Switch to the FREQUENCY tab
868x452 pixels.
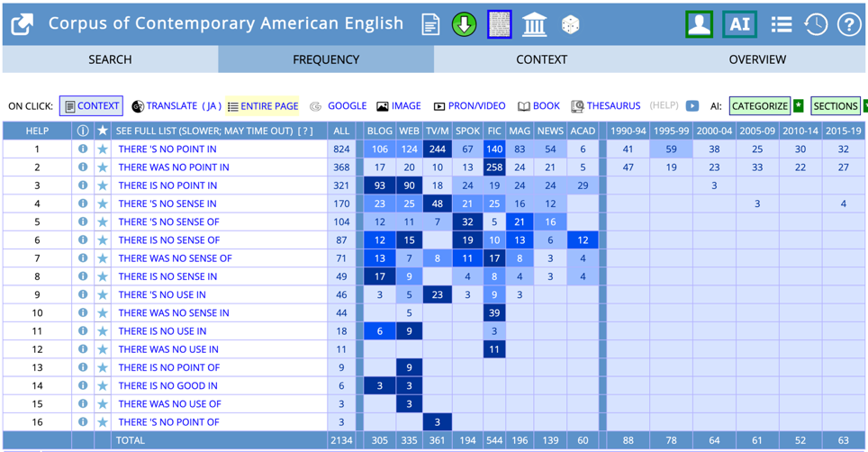coord(326,59)
